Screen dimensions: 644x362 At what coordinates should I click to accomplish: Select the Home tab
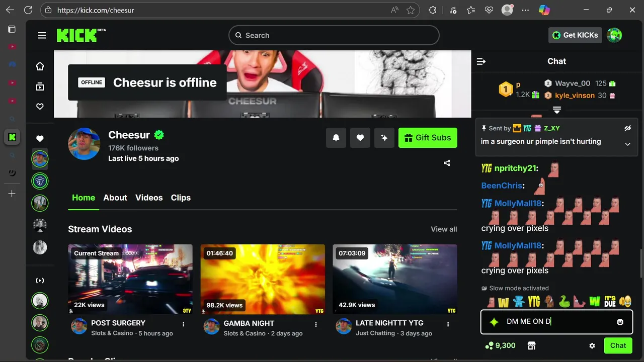[84, 198]
